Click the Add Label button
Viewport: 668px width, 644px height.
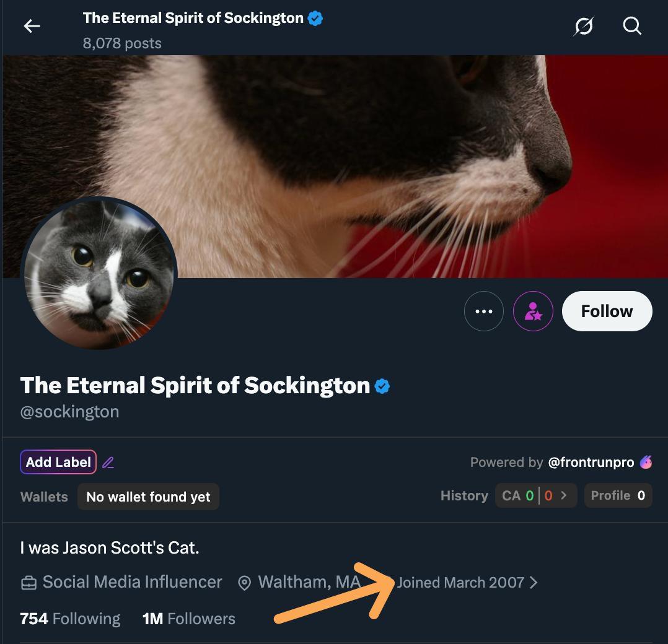[58, 462]
